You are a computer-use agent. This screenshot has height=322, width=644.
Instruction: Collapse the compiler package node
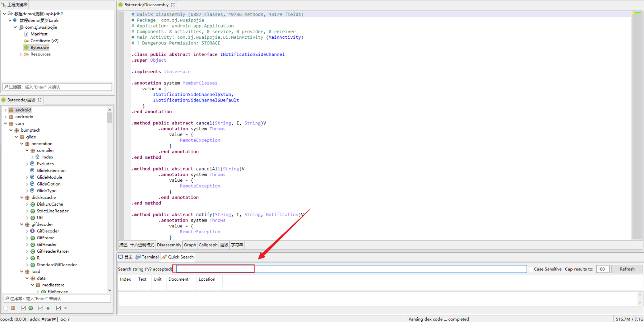pyautogui.click(x=27, y=150)
